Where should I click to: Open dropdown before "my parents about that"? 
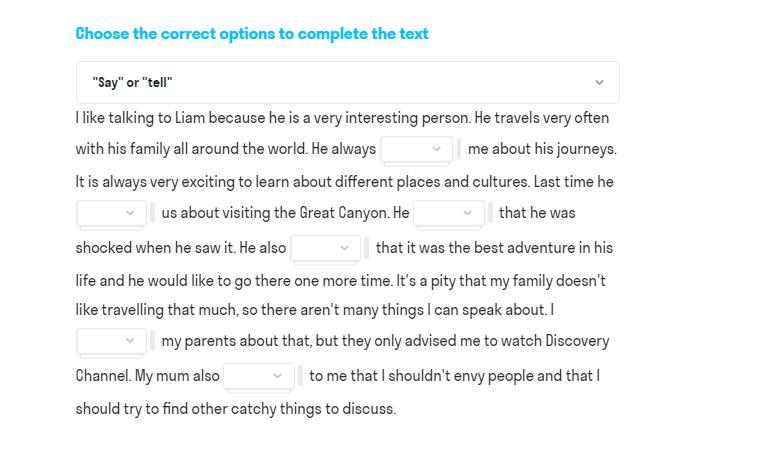pyautogui.click(x=111, y=340)
